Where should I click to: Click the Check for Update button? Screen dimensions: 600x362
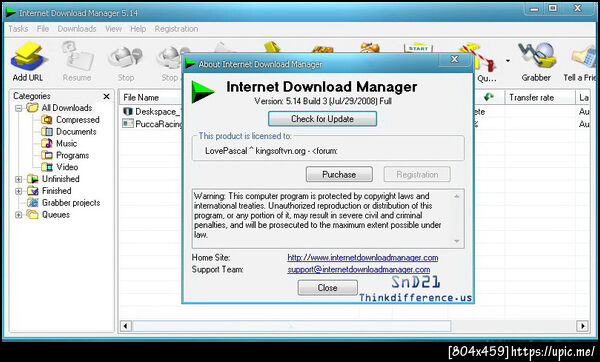tap(322, 119)
